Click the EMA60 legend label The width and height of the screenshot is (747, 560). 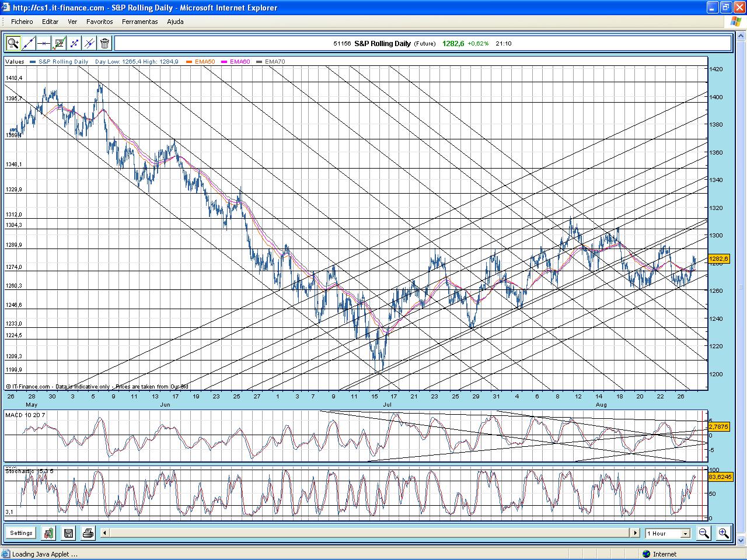click(240, 61)
